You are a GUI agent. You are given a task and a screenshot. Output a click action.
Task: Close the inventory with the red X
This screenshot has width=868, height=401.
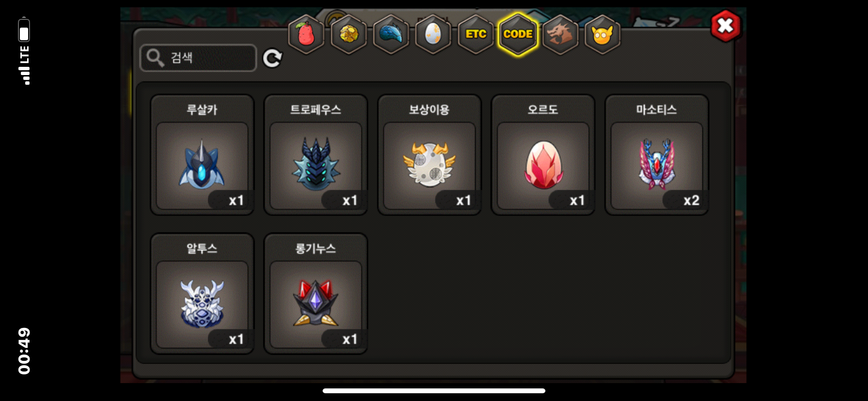[726, 26]
